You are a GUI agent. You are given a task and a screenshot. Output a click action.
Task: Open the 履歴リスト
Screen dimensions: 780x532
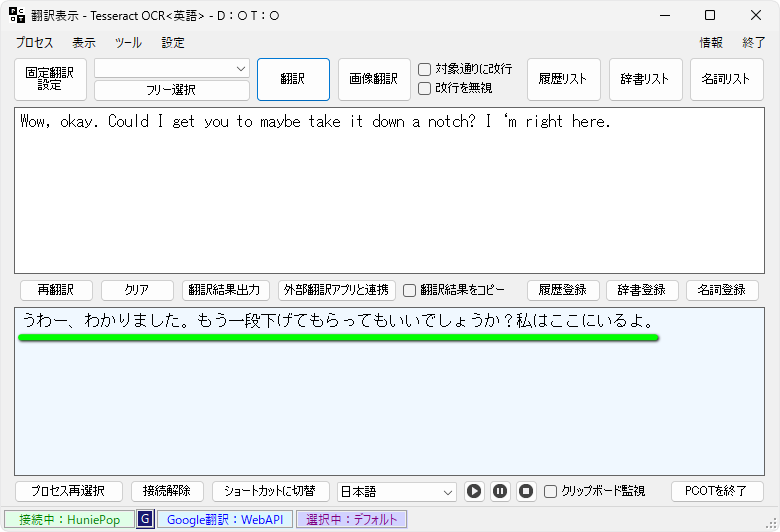click(564, 79)
